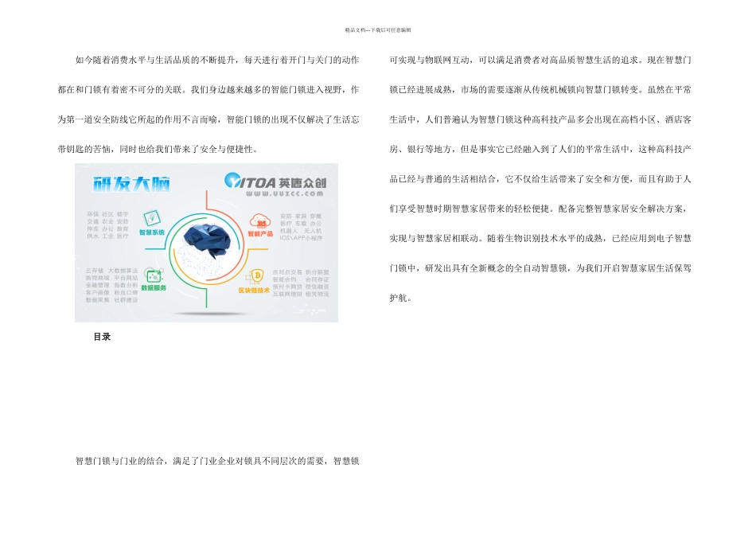Click the 目录 heading
This screenshot has width=756, height=535.
(102, 337)
